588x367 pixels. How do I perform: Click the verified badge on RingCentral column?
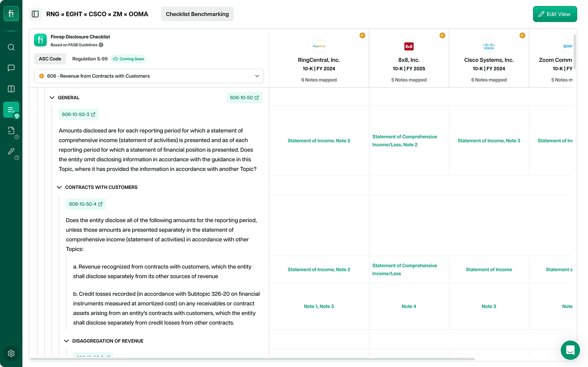pyautogui.click(x=362, y=35)
